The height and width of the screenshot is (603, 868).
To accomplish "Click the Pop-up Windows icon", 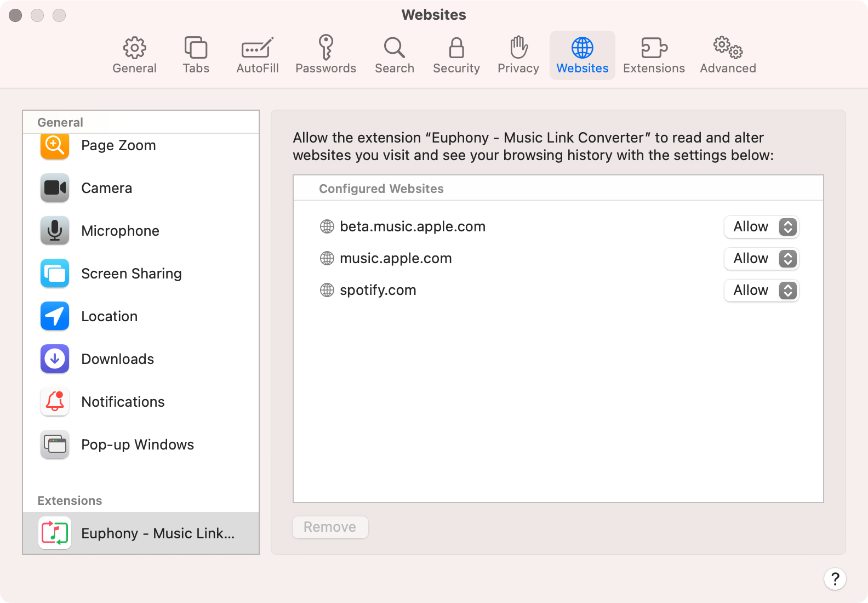I will (x=55, y=445).
